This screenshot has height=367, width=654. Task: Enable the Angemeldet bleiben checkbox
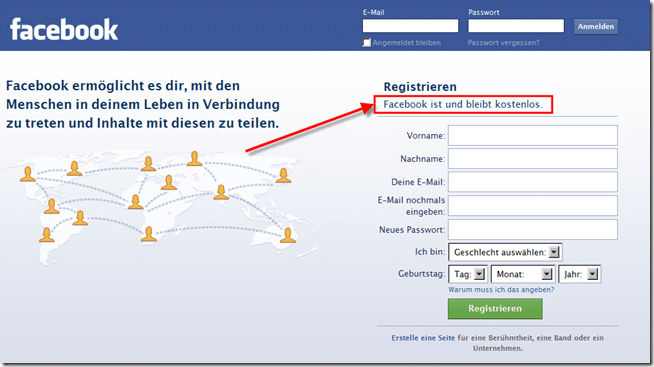(367, 43)
